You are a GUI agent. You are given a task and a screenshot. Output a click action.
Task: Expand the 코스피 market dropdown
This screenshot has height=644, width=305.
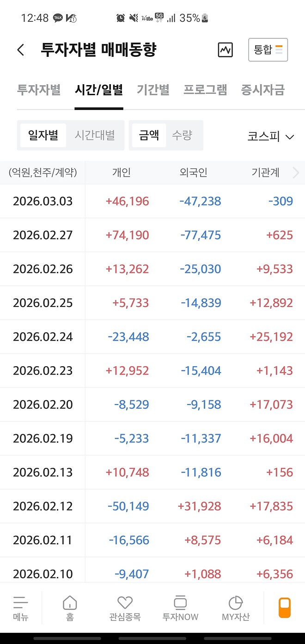271,137
